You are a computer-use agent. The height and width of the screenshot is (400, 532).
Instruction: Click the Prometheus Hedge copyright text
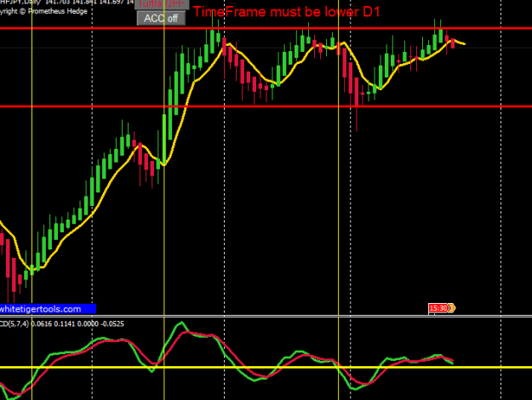43,11
